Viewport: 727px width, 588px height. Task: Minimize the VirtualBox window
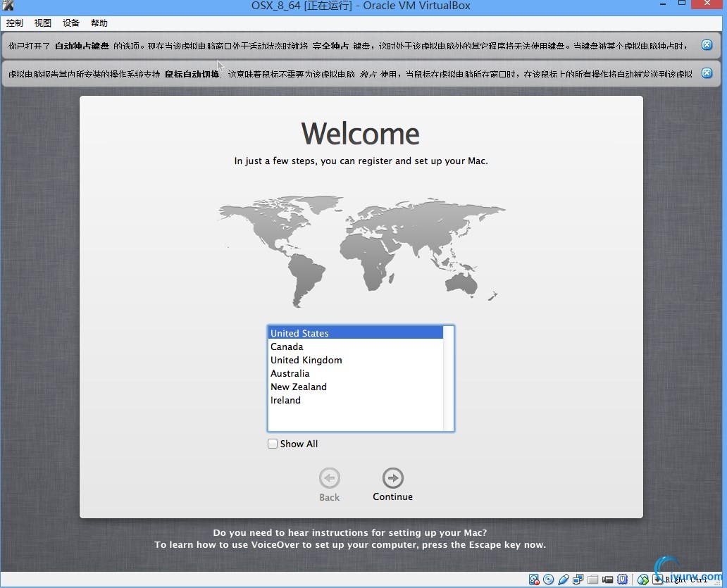[663, 4]
